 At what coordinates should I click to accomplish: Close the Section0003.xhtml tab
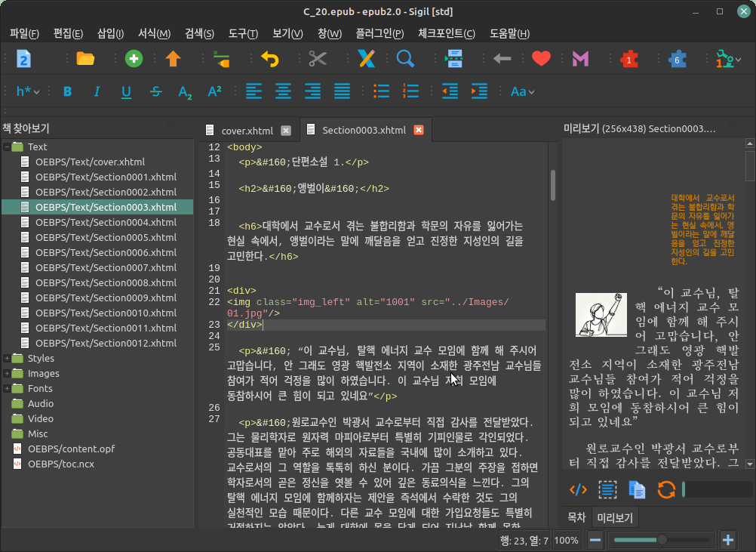pyautogui.click(x=419, y=131)
